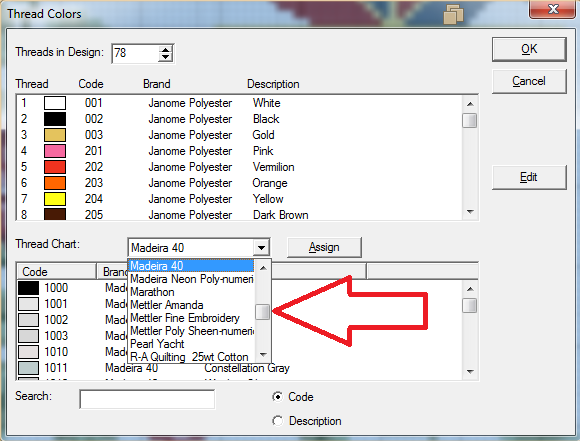This screenshot has height=441, width=580.
Task: Choose Pearl Yacht from the chart list
Action: click(191, 344)
